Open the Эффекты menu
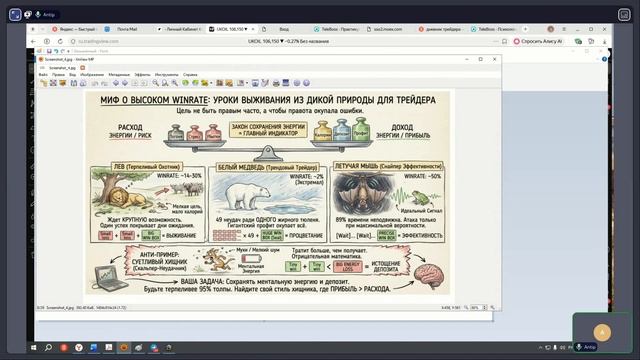 [x=142, y=75]
